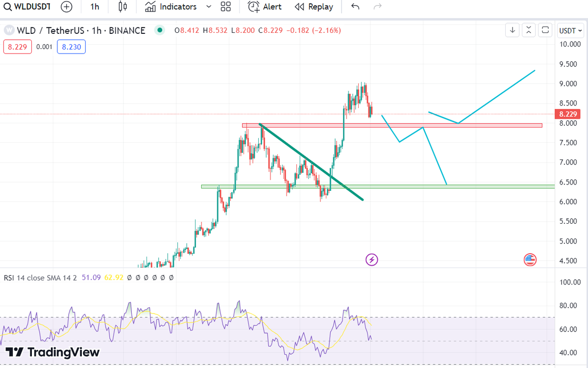Click the RSI moving average value 62.92
The width and height of the screenshot is (588, 368).
pyautogui.click(x=114, y=278)
